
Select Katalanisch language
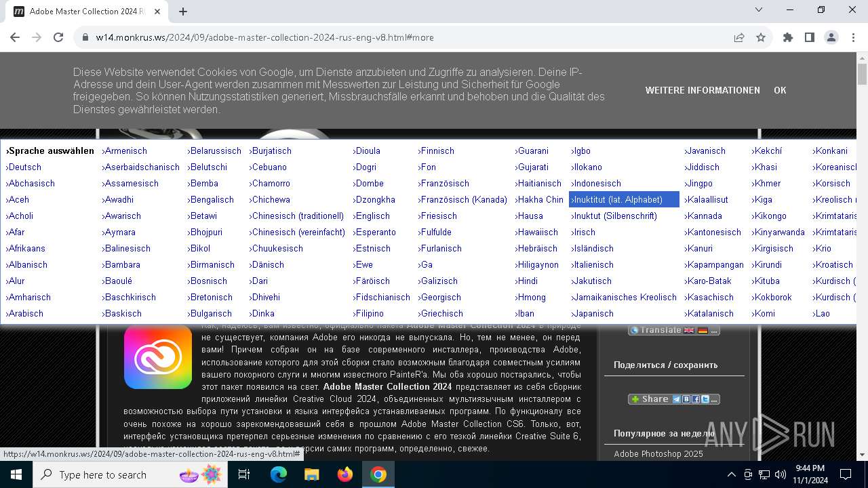point(709,313)
